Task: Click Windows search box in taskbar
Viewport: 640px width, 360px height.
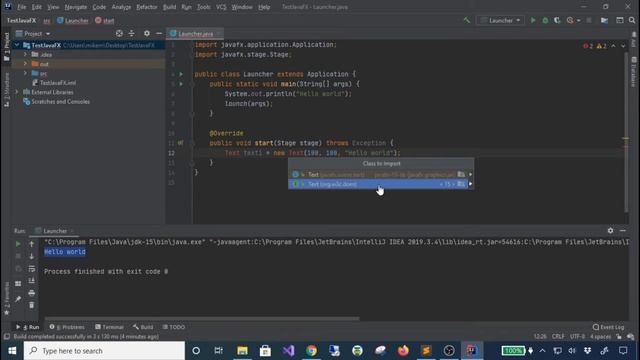Action: click(x=104, y=351)
